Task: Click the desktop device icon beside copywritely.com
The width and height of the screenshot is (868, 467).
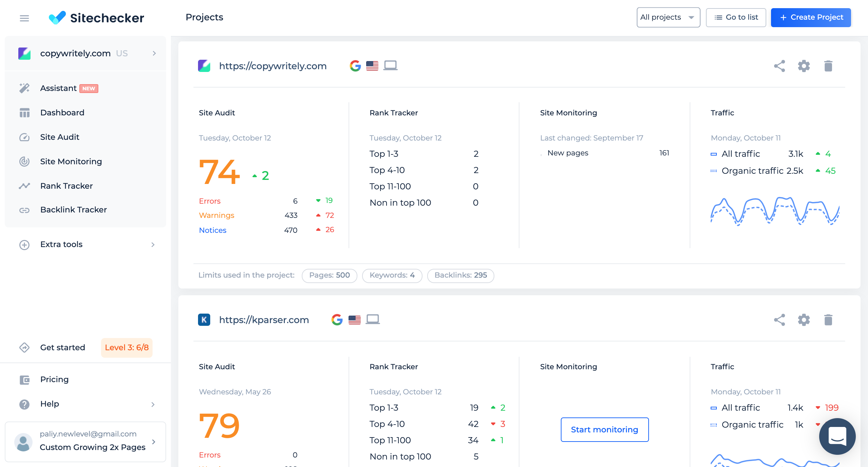Action: [390, 65]
